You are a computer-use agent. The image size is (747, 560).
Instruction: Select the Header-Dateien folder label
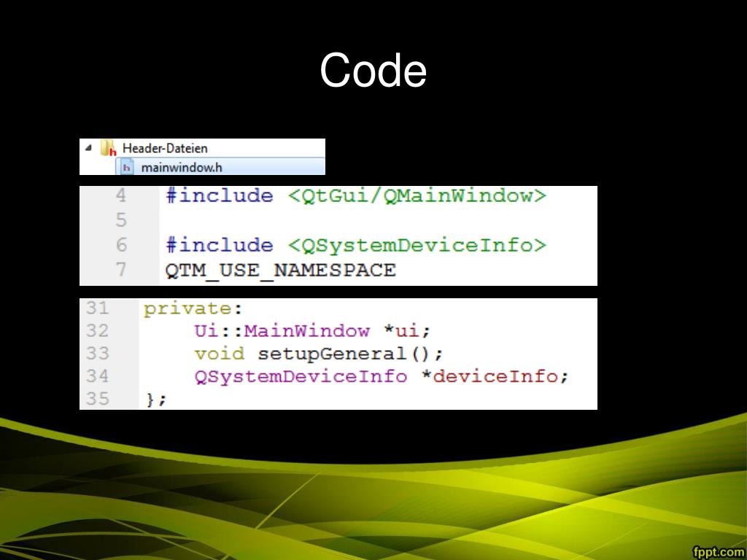pos(165,148)
